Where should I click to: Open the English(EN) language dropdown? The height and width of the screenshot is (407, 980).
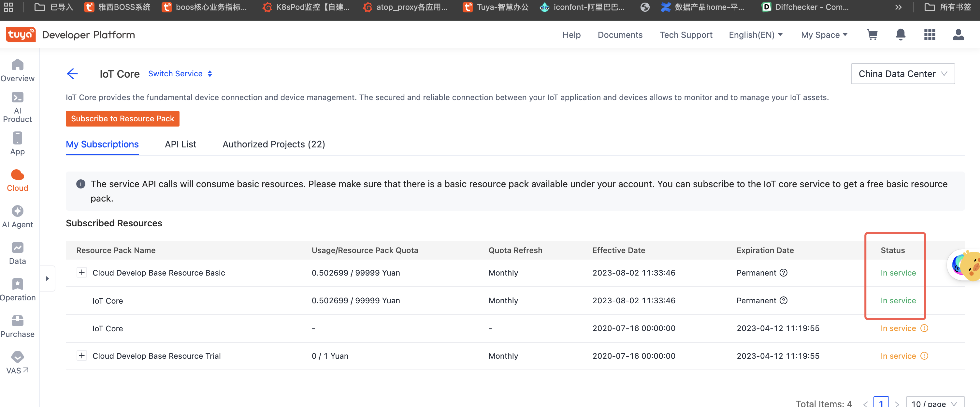tap(756, 35)
